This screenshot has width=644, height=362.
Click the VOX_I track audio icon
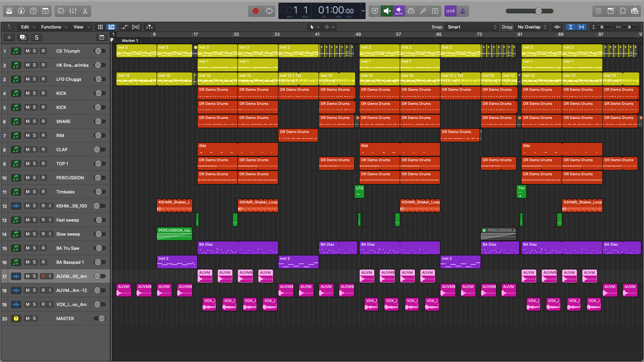(16, 304)
